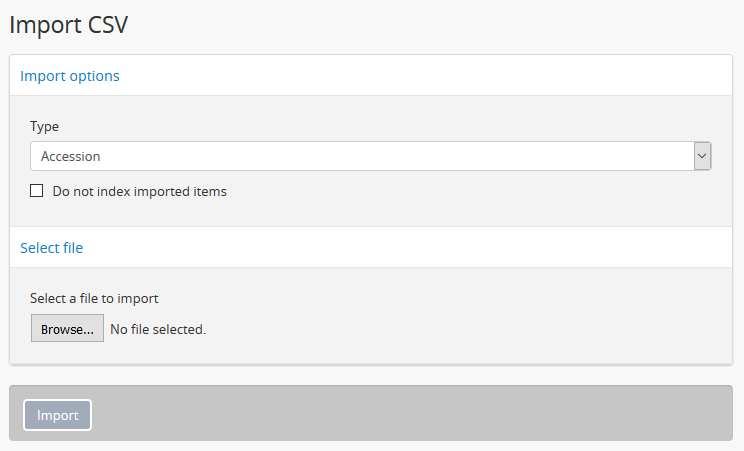Click the gray bar right of Import
The width and height of the screenshot is (744, 451).
[x=400, y=415]
